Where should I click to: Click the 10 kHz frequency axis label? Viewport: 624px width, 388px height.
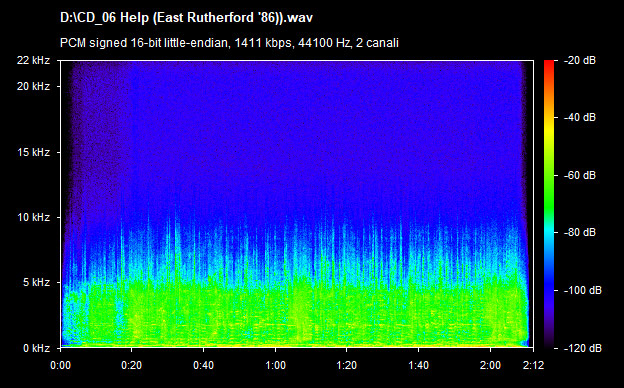33,217
